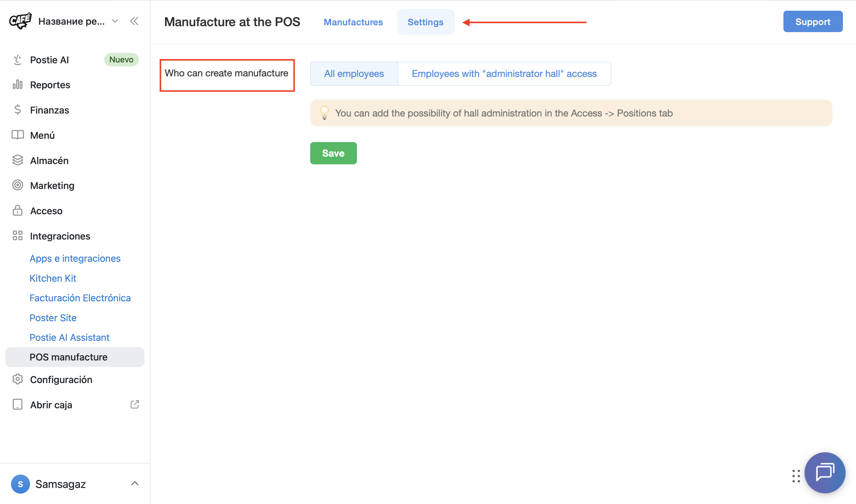Click the external-link icon beside Abrir caja
The height and width of the screenshot is (504, 856).
[x=134, y=404]
